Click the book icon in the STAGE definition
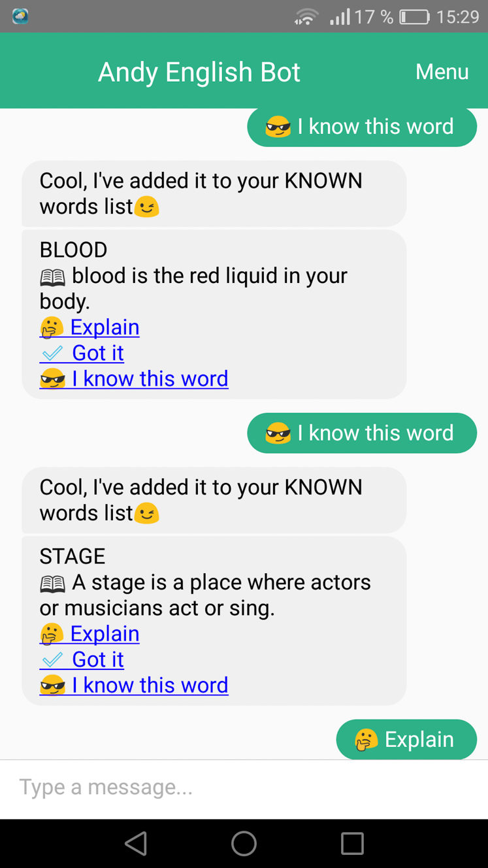This screenshot has height=868, width=488. pos(52,584)
